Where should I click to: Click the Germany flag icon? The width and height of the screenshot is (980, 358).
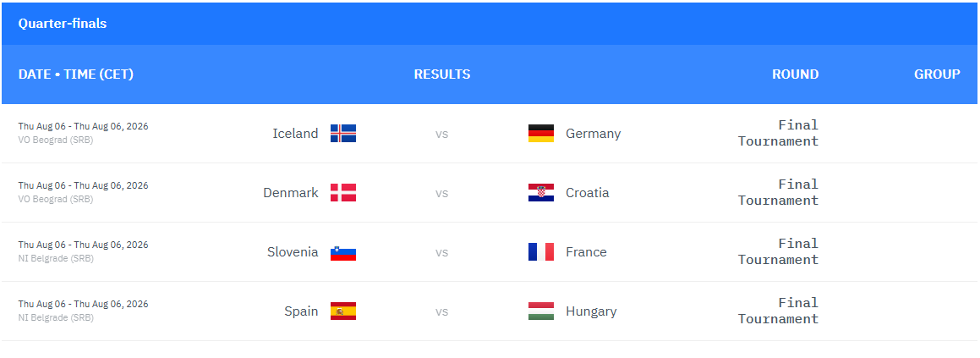(x=540, y=134)
